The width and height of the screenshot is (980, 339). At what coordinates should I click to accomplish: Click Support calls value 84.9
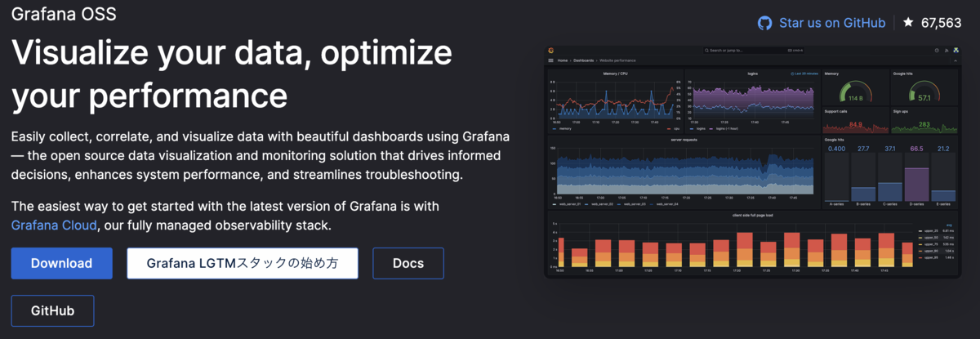coord(855,125)
